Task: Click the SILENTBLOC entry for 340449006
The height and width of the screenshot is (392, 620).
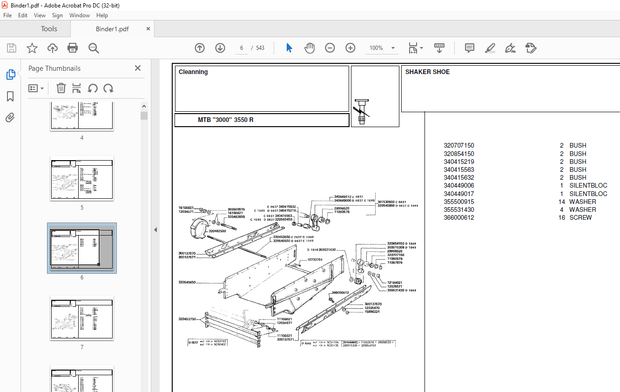Action: pos(588,186)
